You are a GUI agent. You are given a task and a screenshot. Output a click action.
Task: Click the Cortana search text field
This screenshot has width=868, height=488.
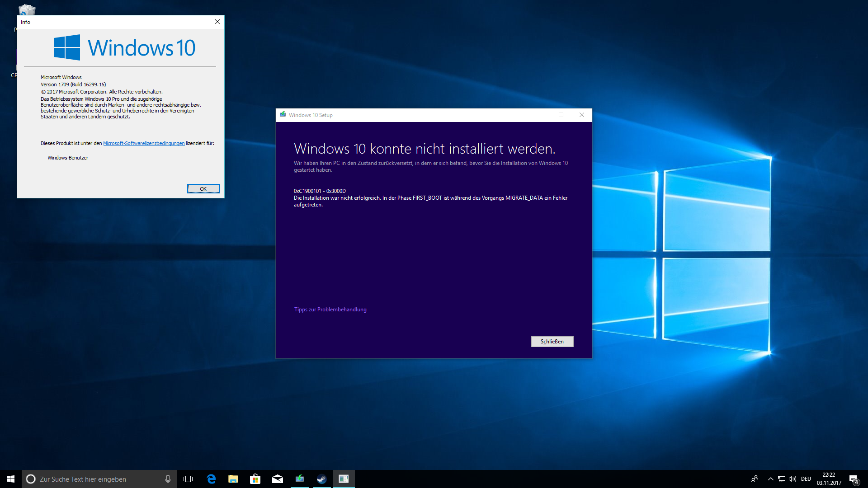point(95,479)
